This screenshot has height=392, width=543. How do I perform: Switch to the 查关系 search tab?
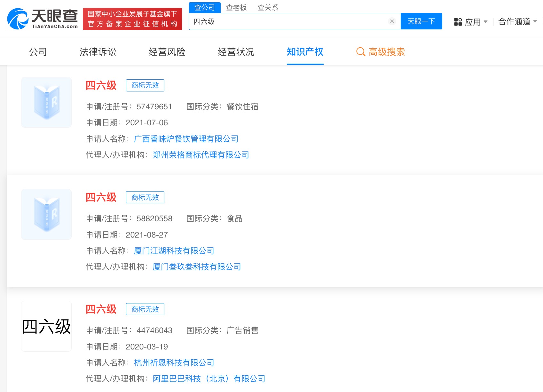click(x=268, y=7)
